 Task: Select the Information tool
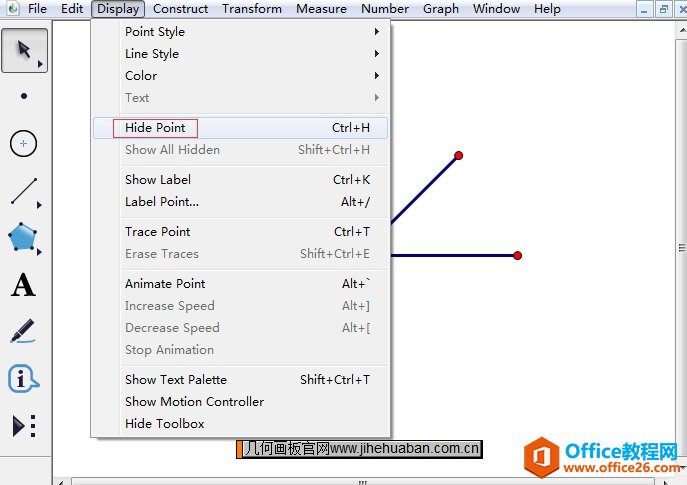click(x=23, y=378)
